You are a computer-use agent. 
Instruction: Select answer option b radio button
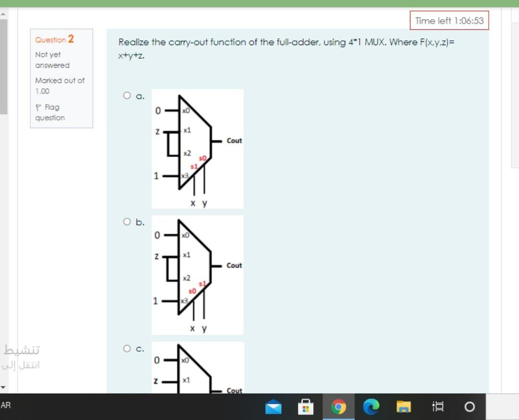pos(127,221)
